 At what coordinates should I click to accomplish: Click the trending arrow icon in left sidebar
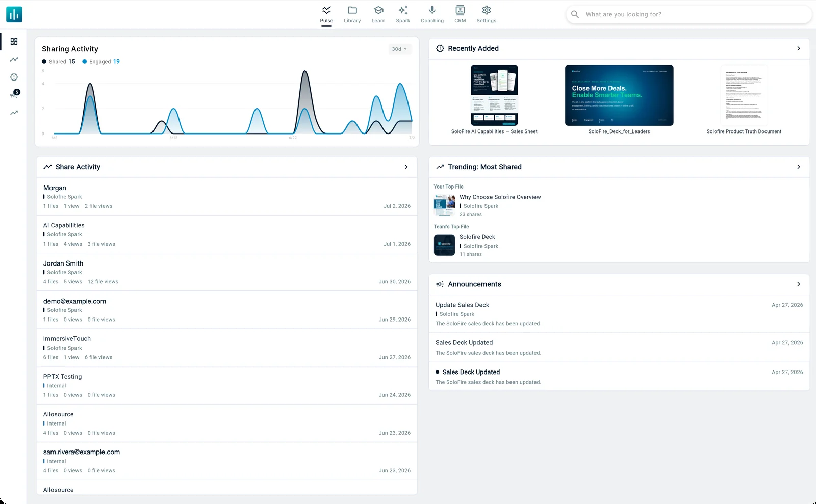coord(14,113)
